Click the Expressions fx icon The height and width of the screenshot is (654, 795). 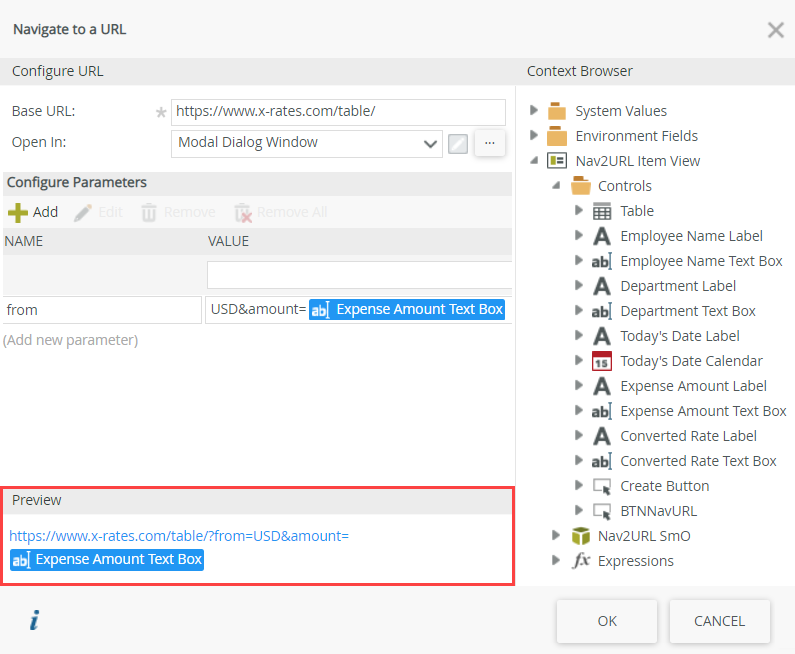[x=581, y=561]
